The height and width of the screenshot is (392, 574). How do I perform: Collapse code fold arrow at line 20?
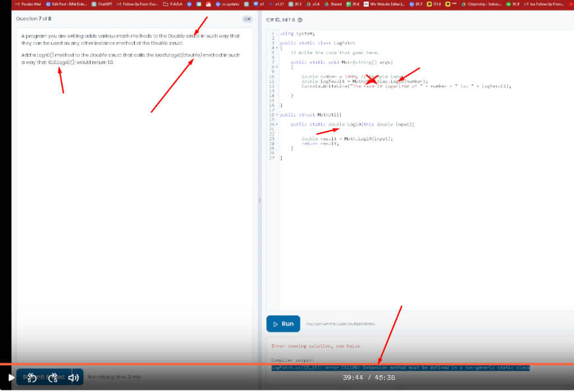coord(277,124)
